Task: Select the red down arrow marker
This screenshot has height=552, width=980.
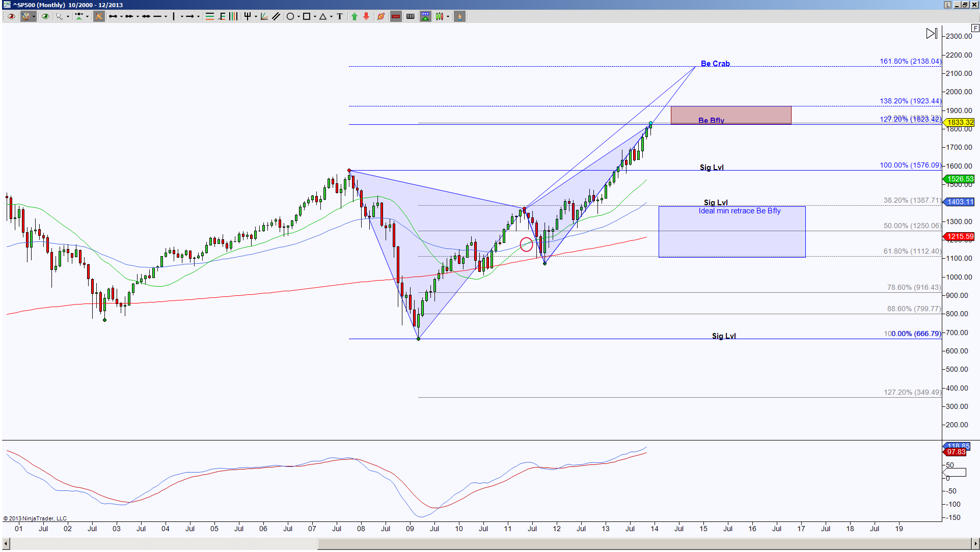Action: click(366, 16)
